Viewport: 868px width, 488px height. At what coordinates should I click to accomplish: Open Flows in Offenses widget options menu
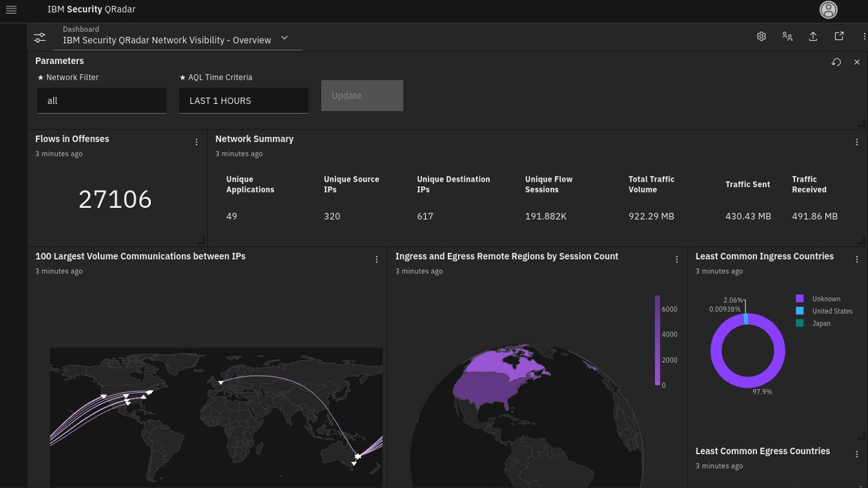(x=196, y=142)
